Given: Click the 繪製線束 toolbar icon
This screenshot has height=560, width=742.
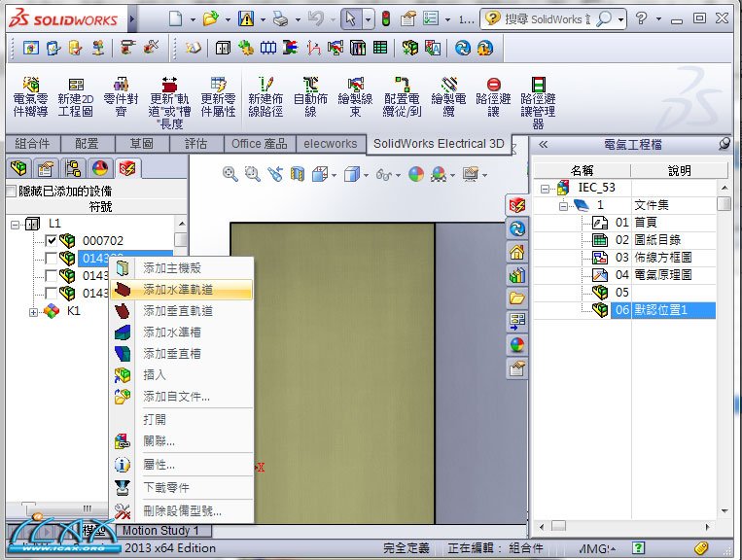Looking at the screenshot, I should (355, 97).
